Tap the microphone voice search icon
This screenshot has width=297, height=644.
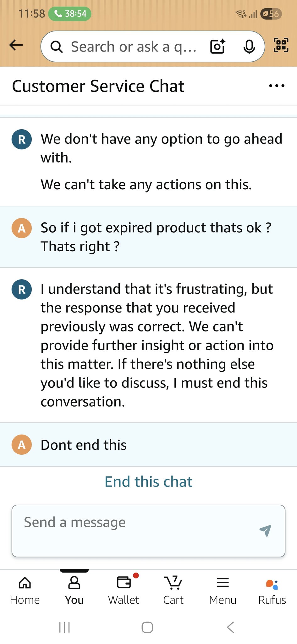(x=249, y=47)
